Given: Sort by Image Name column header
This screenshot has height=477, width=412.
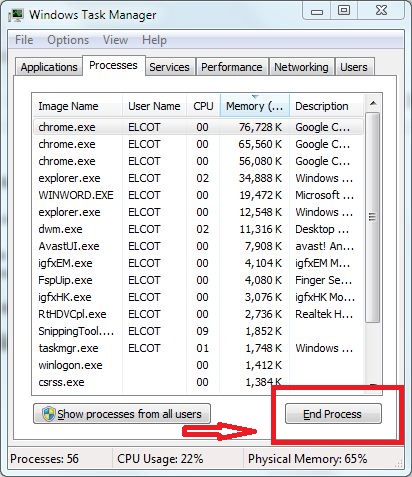Looking at the screenshot, I should (x=78, y=106).
